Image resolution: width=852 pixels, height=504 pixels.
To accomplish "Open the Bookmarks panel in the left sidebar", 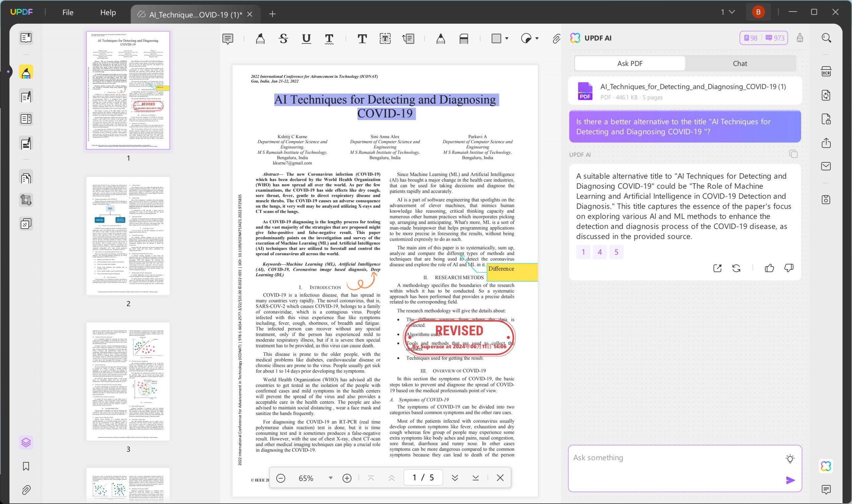I will click(x=26, y=467).
